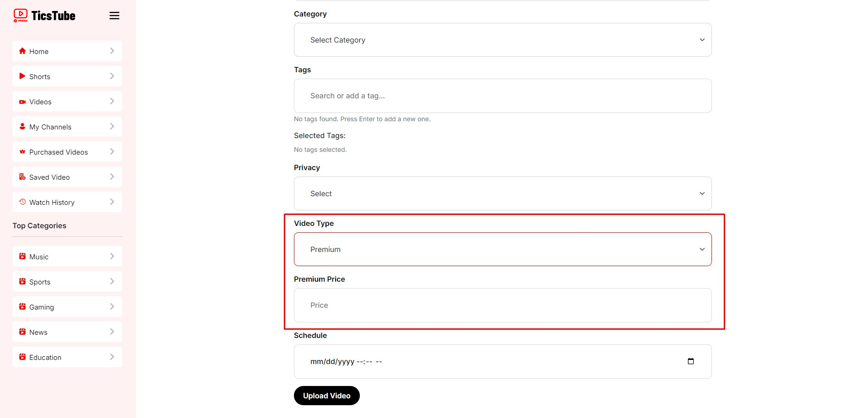Click the Home house icon
Viewport: 868px width, 418px height.
(22, 51)
